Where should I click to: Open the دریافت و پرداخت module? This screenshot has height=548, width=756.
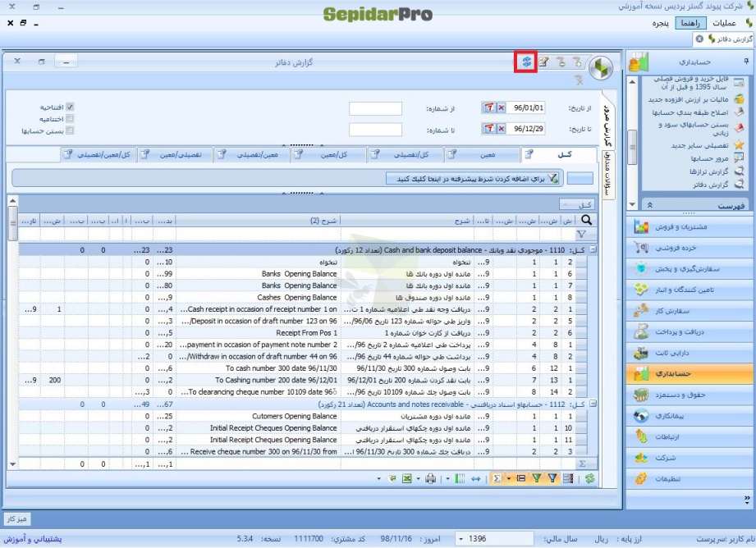690,331
